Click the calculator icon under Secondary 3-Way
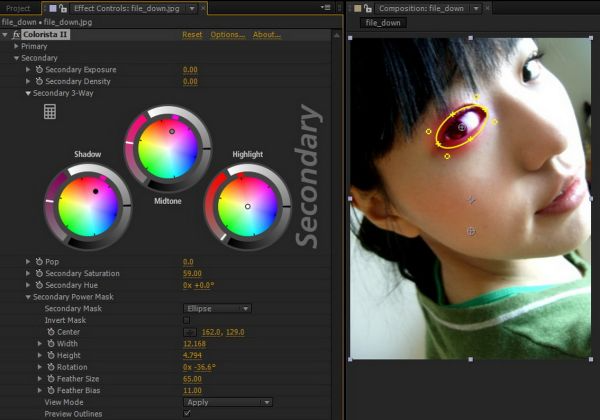Viewport: 600px width, 420px height. 50,112
